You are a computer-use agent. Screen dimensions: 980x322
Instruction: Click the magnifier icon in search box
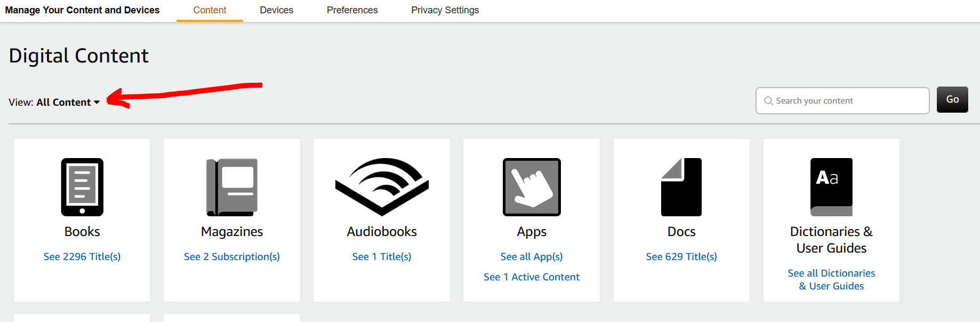(x=768, y=101)
